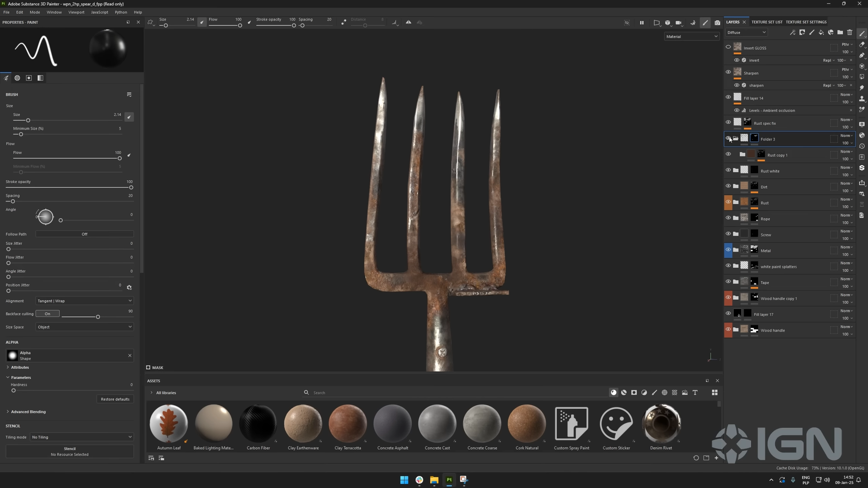Create a new folder in Layers panel
Viewport: 868px width, 488px height.
840,33
